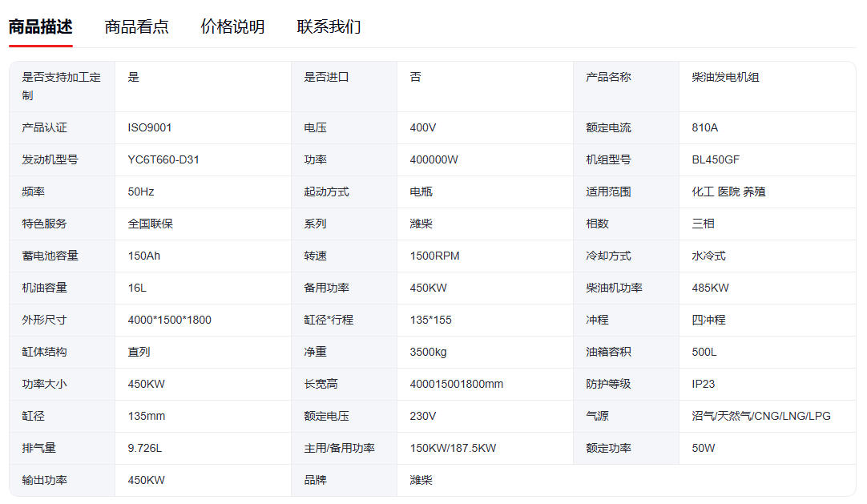The width and height of the screenshot is (867, 504).
Task: Select engine model YC6T660-D31 cell
Action: (163, 159)
